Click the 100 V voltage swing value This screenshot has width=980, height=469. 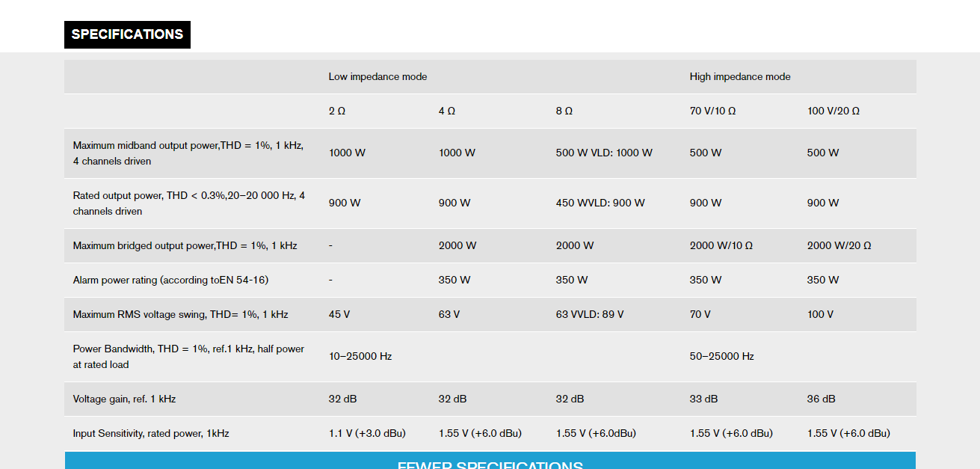[820, 315]
